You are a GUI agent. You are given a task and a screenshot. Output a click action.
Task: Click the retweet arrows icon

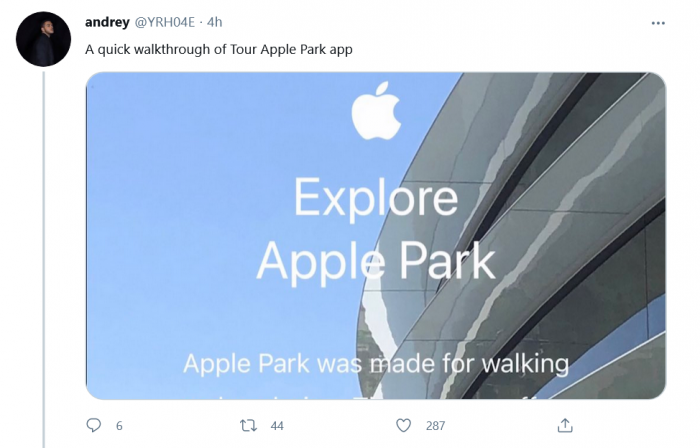(x=248, y=425)
